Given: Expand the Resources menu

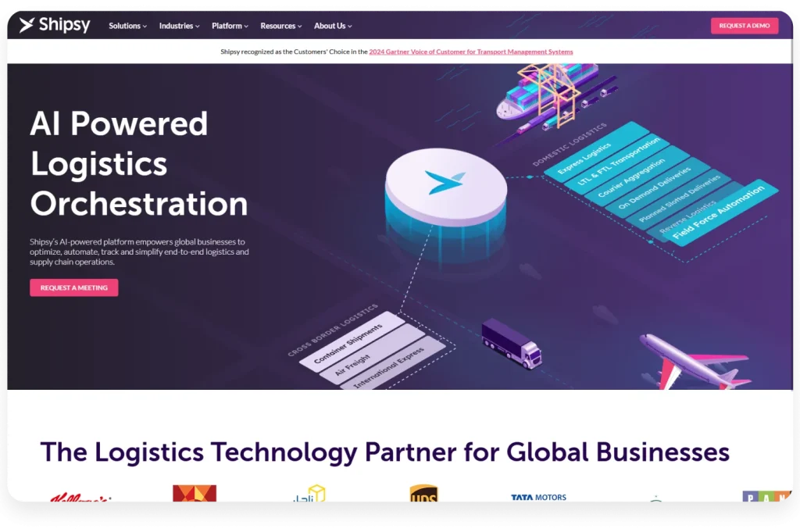Looking at the screenshot, I should tap(280, 26).
